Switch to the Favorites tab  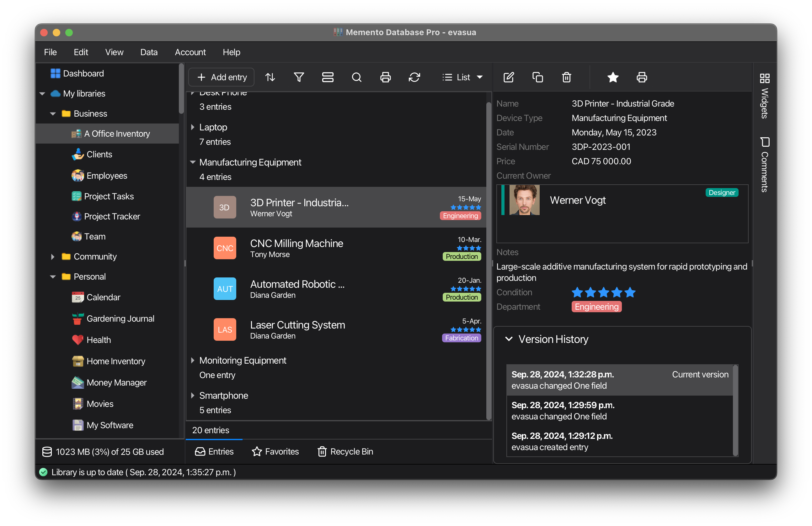click(x=275, y=451)
